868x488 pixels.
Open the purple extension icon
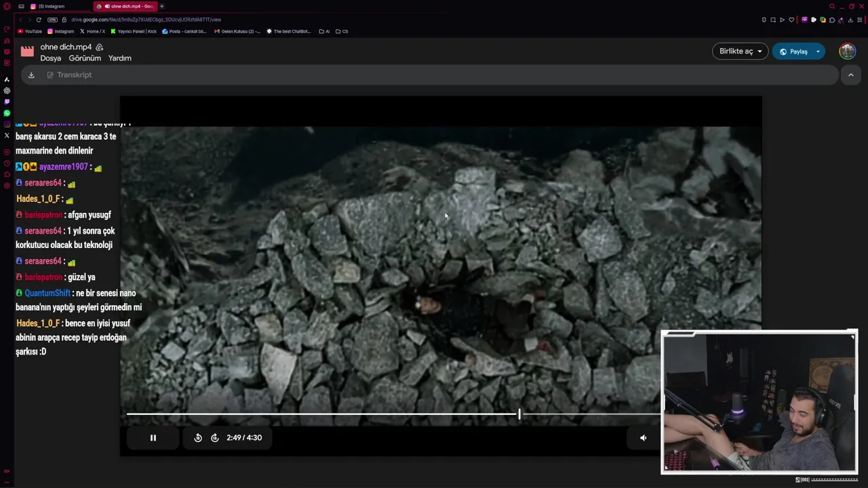tap(804, 20)
